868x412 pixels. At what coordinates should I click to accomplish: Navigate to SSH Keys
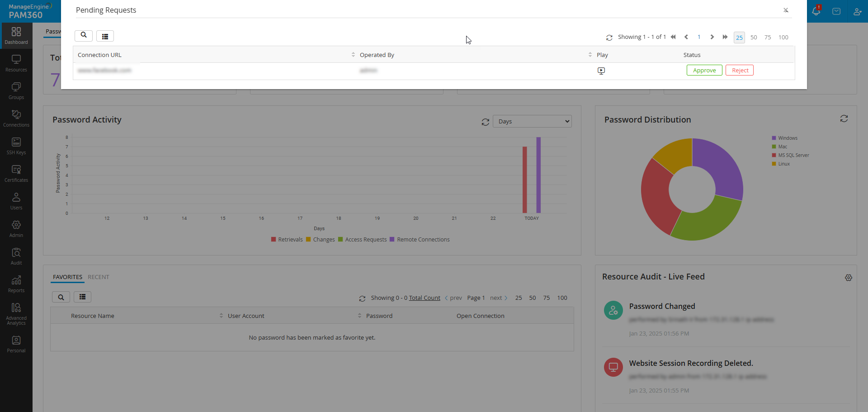click(x=16, y=147)
